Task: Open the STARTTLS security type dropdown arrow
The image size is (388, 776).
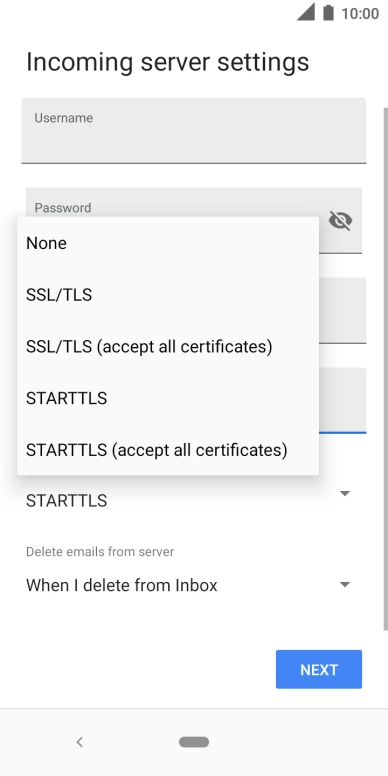Action: click(345, 493)
